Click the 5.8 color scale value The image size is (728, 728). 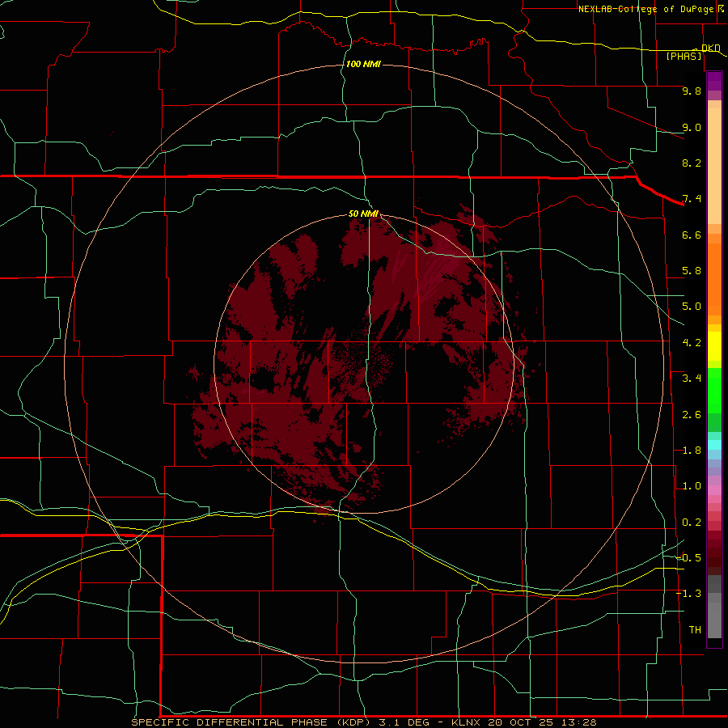(692, 271)
